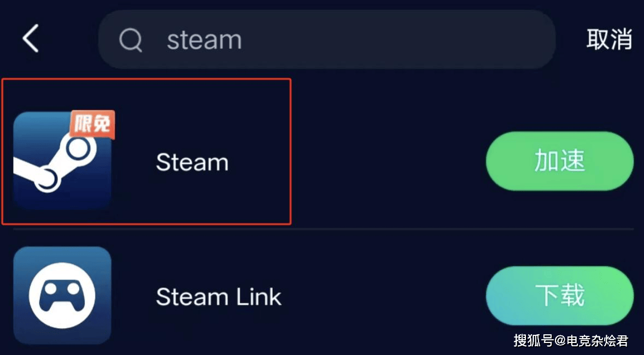Click the divider between Steam and Steam Link
644x355 pixels.
324,229
